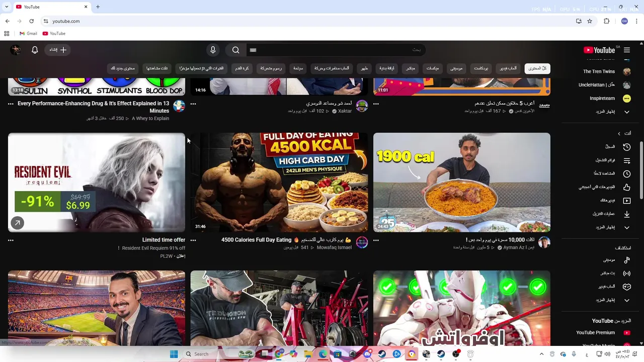Open the Chrome extensions puzzle icon

[x=607, y=21]
